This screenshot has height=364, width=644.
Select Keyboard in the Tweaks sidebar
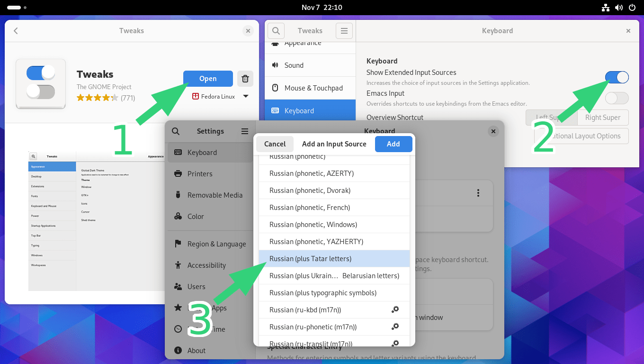(x=310, y=111)
